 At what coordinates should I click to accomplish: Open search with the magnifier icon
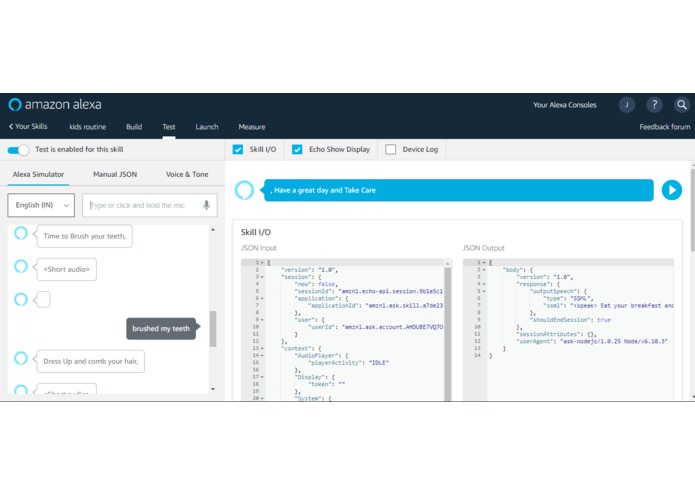682,105
